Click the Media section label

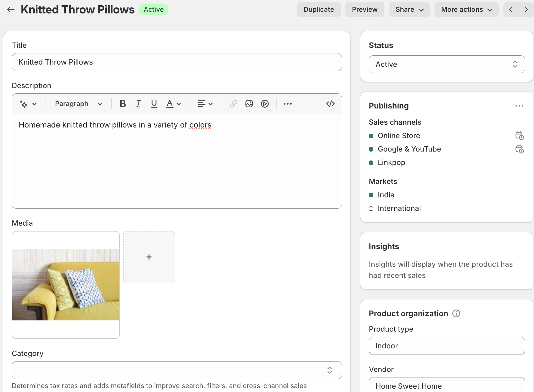point(22,223)
